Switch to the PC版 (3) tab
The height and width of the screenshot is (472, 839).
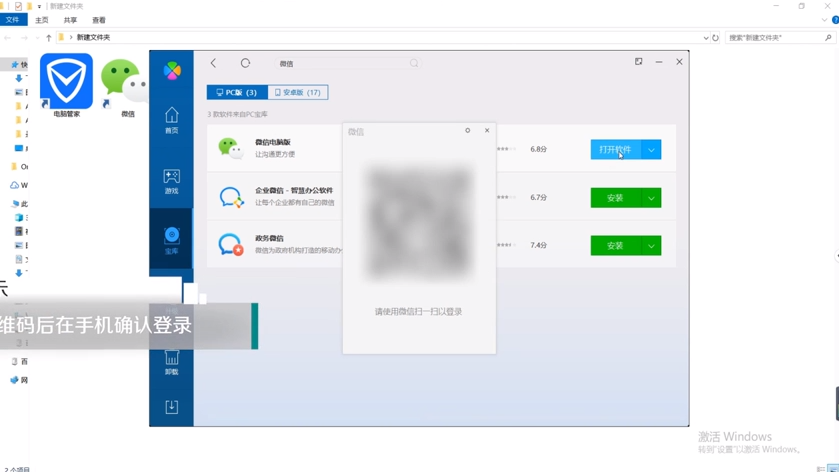click(237, 92)
